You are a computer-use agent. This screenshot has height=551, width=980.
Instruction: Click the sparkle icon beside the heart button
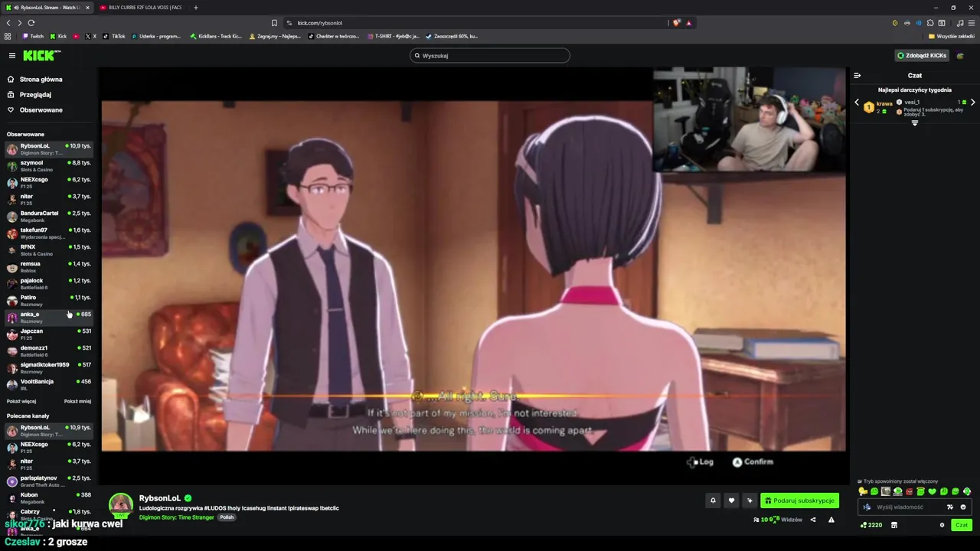(x=750, y=500)
